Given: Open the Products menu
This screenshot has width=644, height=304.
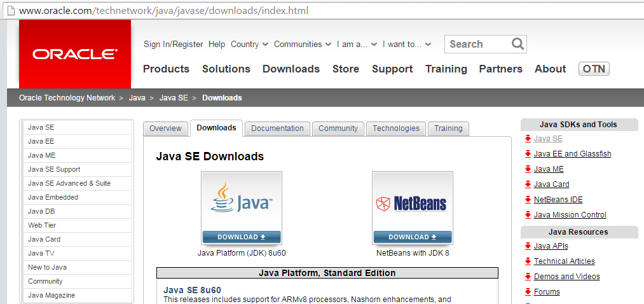Looking at the screenshot, I should (x=166, y=69).
